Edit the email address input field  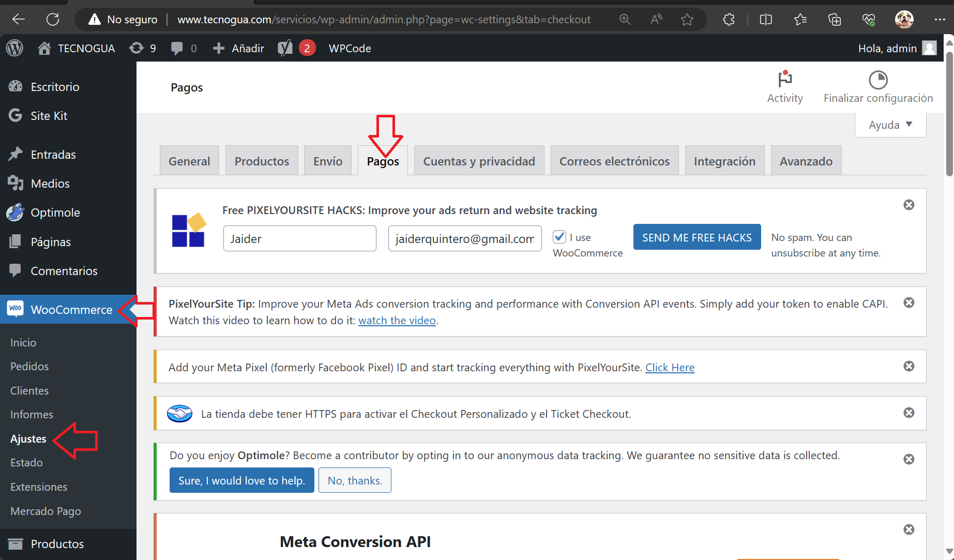tap(465, 238)
